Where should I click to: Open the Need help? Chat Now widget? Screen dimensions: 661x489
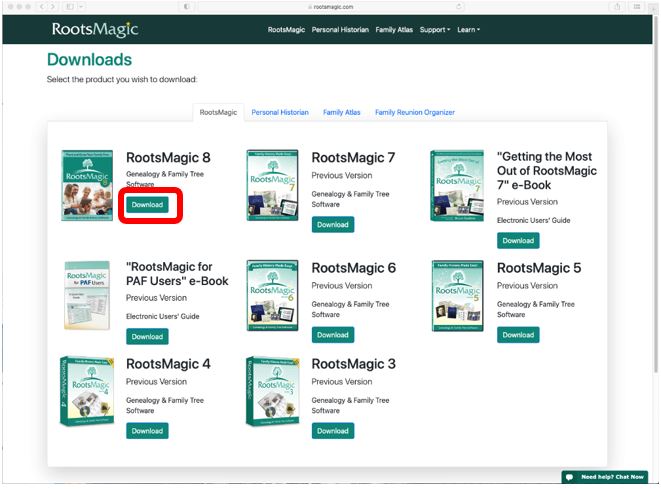pyautogui.click(x=605, y=477)
